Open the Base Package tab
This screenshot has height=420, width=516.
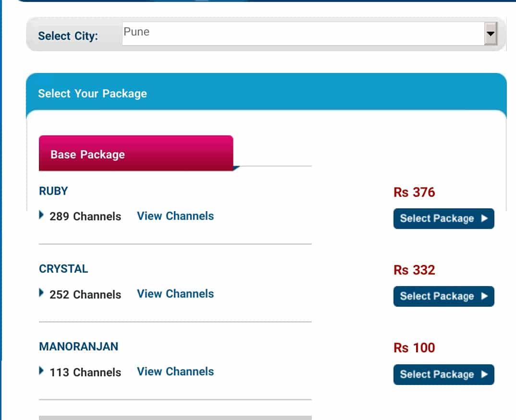pyautogui.click(x=136, y=153)
